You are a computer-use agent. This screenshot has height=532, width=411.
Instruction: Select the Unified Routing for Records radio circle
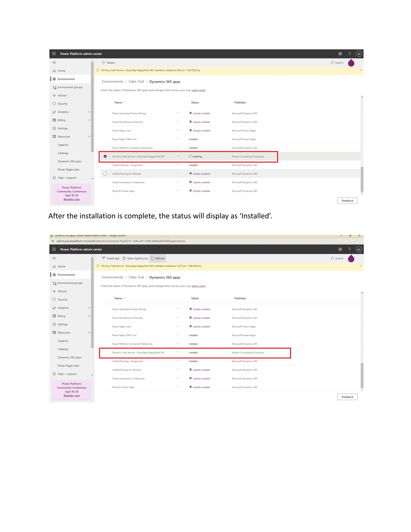pos(105,174)
